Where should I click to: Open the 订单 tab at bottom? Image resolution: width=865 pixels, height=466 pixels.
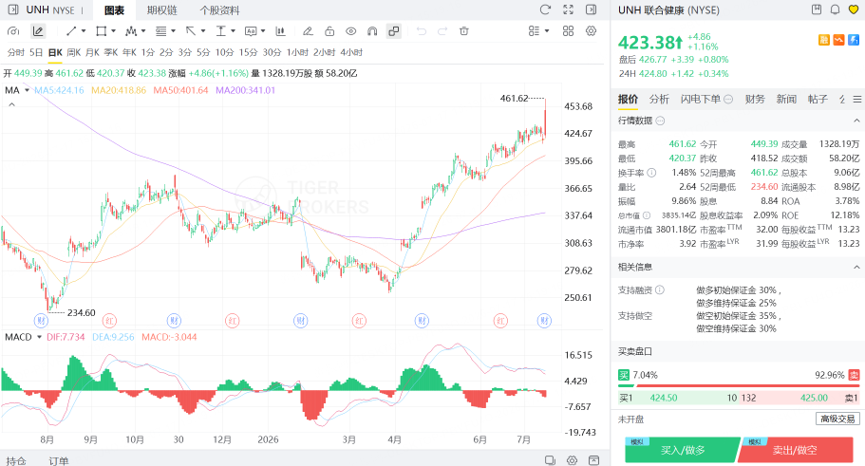click(x=58, y=460)
